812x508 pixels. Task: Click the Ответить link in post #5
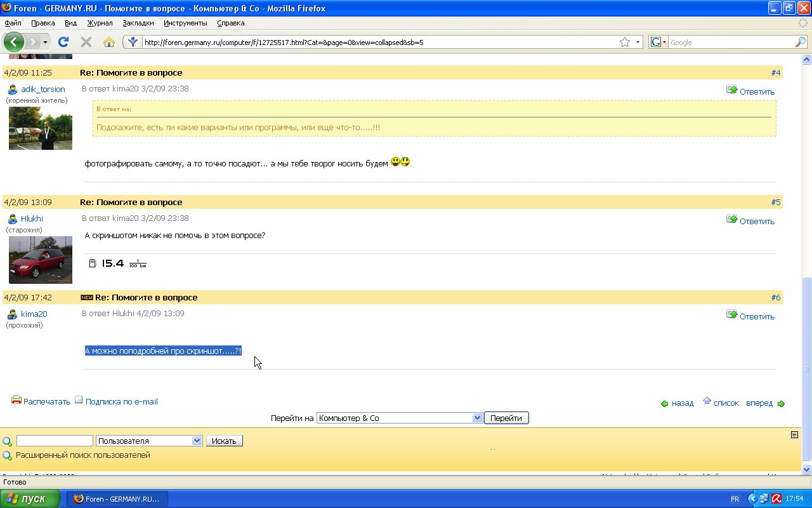point(757,221)
